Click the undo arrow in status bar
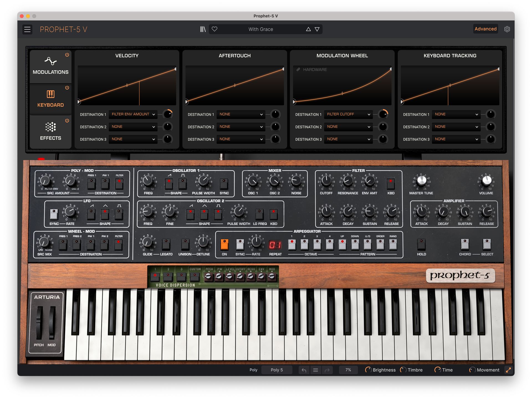 coord(304,370)
